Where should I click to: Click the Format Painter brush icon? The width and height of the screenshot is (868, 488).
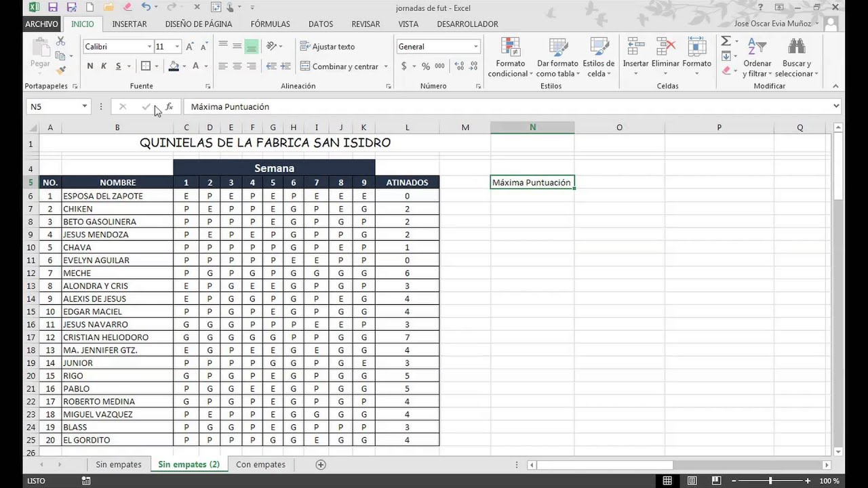(x=60, y=70)
